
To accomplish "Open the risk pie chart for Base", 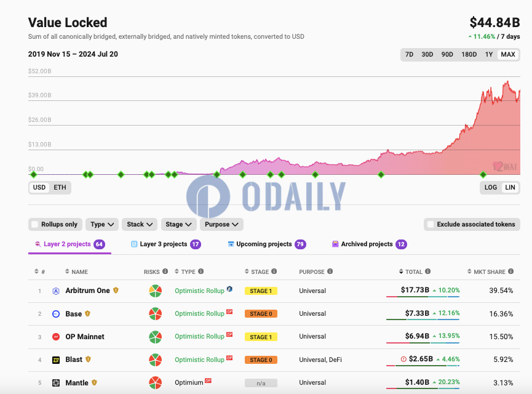I will click(156, 314).
